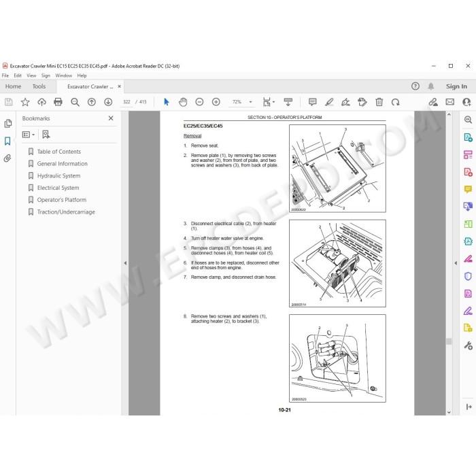The image size is (476, 476).
Task: Open the Electrical System bookmark
Action: [58, 188]
